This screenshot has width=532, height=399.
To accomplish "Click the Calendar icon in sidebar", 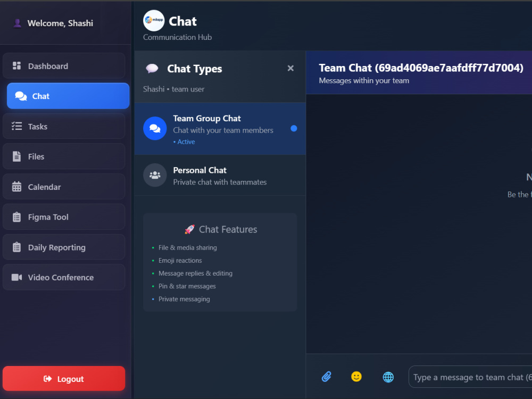I will click(16, 187).
